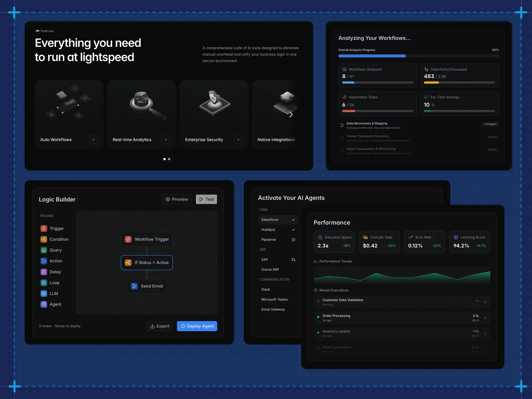Click the Export button

pyautogui.click(x=160, y=326)
